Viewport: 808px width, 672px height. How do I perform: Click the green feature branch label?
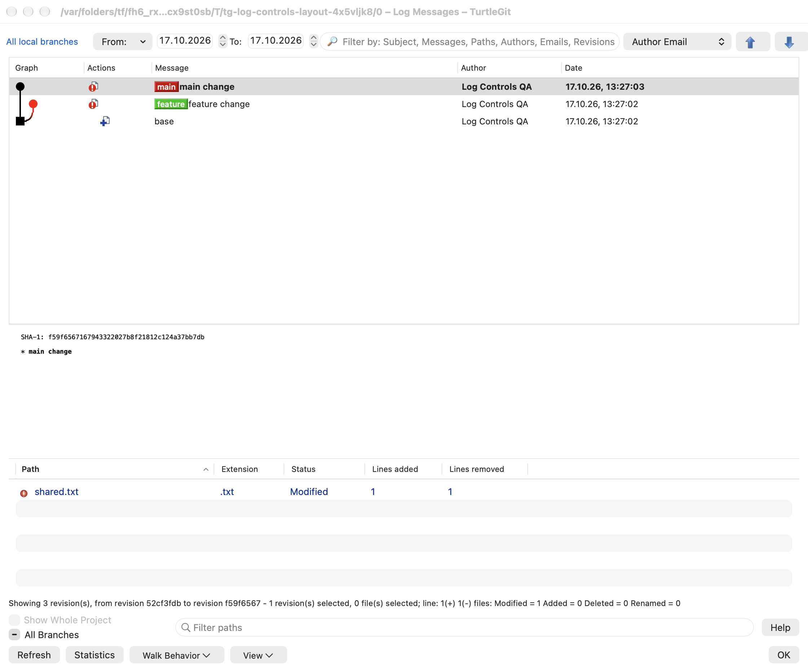tap(171, 104)
